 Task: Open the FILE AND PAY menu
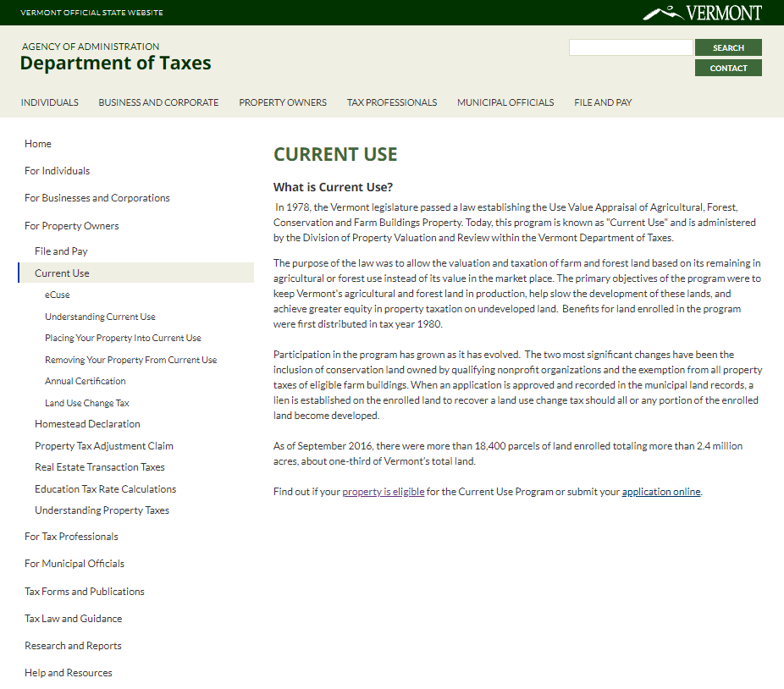[x=603, y=102]
